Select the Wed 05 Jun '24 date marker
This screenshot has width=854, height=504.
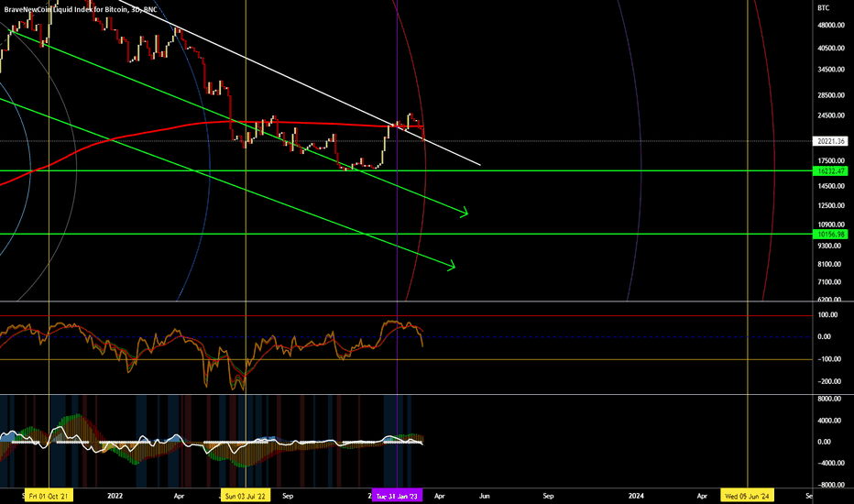click(748, 496)
